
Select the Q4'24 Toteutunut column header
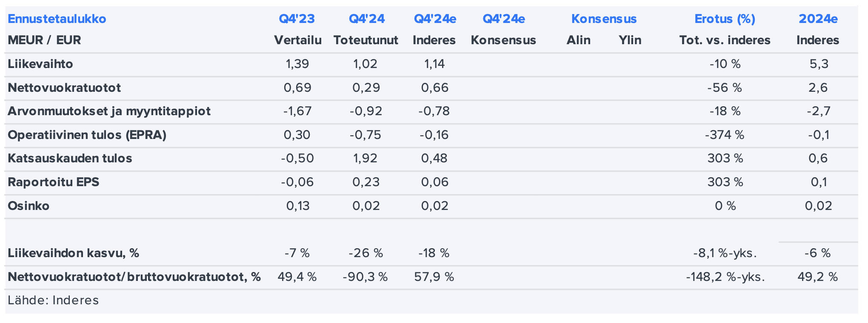coord(366,19)
